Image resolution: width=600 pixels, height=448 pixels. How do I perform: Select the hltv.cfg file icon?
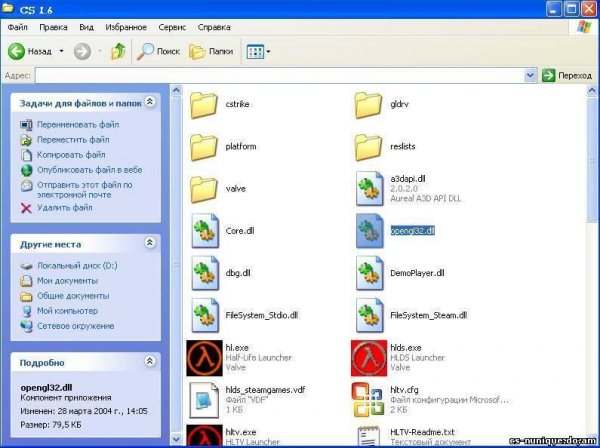pos(368,400)
